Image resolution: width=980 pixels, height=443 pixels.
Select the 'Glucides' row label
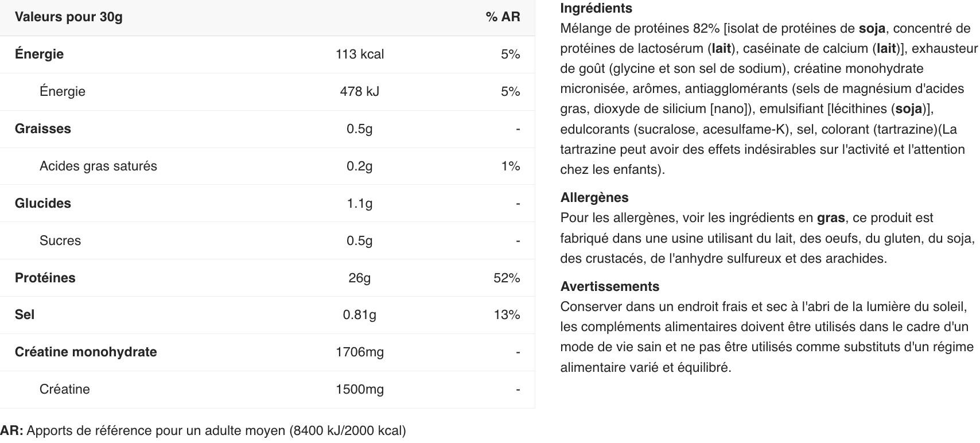click(x=43, y=203)
